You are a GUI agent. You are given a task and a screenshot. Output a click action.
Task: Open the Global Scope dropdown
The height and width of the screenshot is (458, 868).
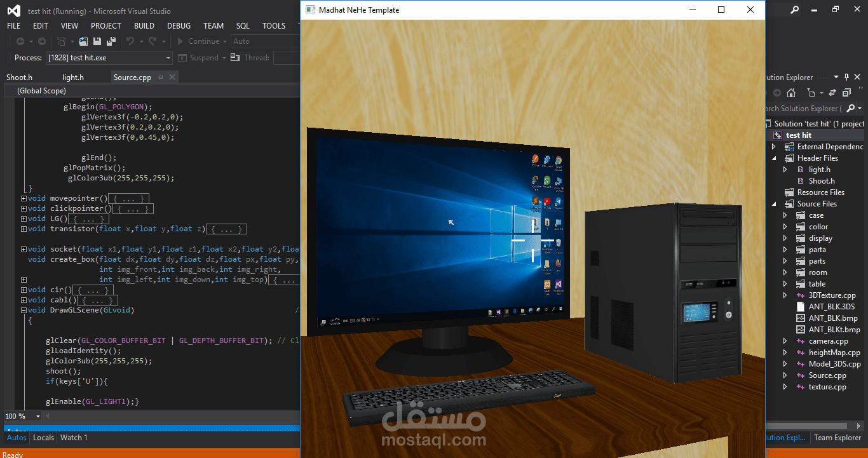tap(151, 91)
